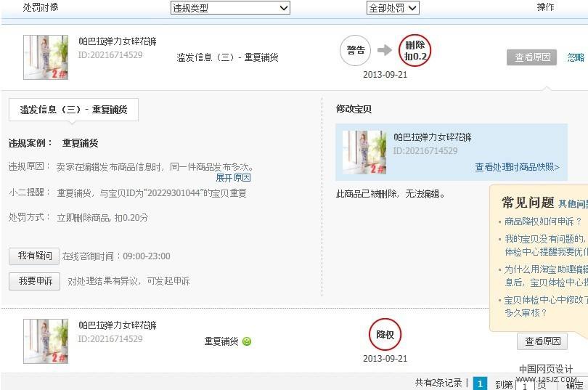Viewport: 588px width, 390px height.
Task: Open 查看处理时商品快照 link
Action: pyautogui.click(x=517, y=167)
